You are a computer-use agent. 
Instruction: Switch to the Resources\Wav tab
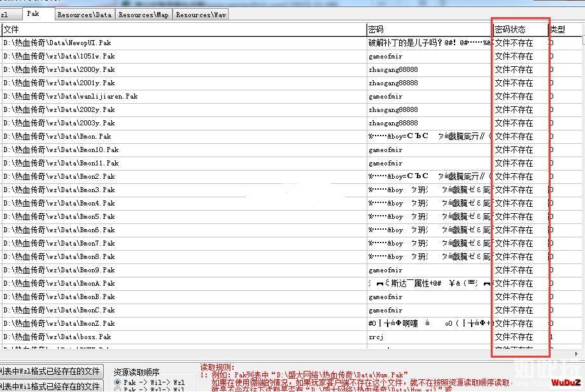(201, 15)
